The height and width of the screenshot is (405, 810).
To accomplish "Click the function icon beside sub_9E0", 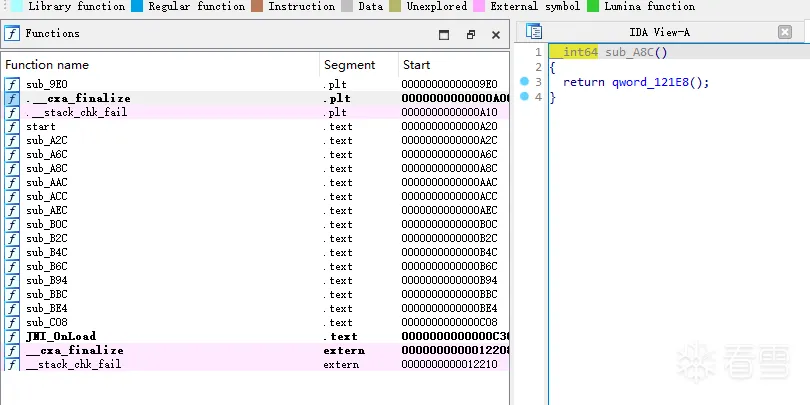I will 12,84.
